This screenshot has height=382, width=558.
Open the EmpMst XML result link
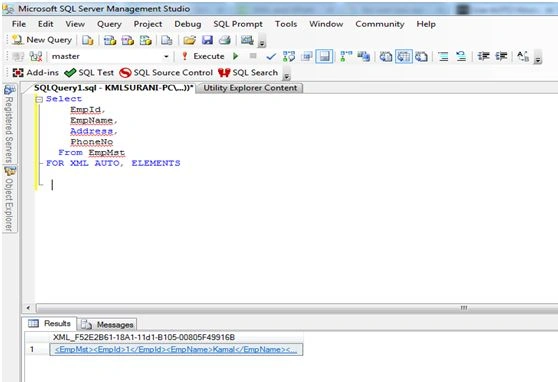(176, 350)
